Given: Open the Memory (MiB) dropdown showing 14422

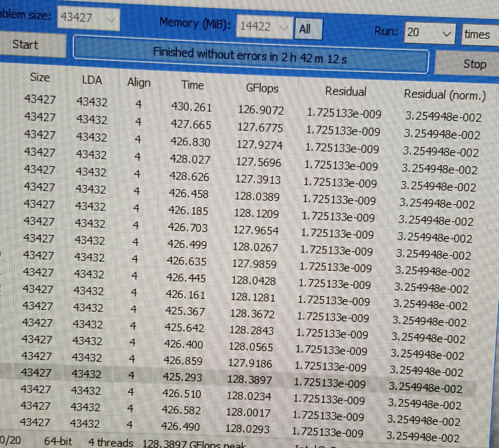Looking at the screenshot, I should [265, 27].
